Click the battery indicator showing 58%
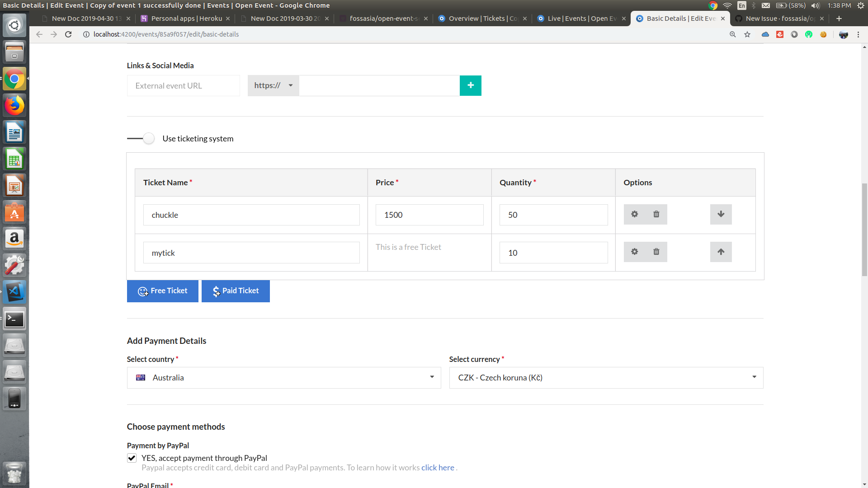Viewport: 868px width, 488px height. point(791,5)
